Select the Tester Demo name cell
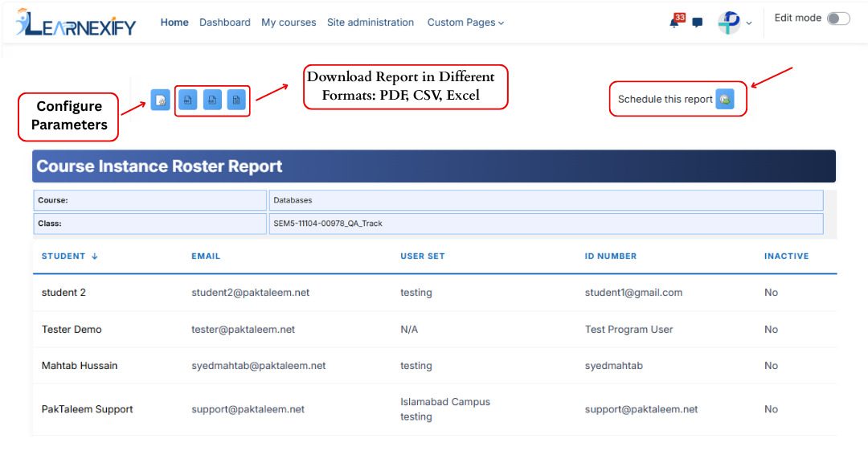This screenshot has height=455, width=868. 72,330
